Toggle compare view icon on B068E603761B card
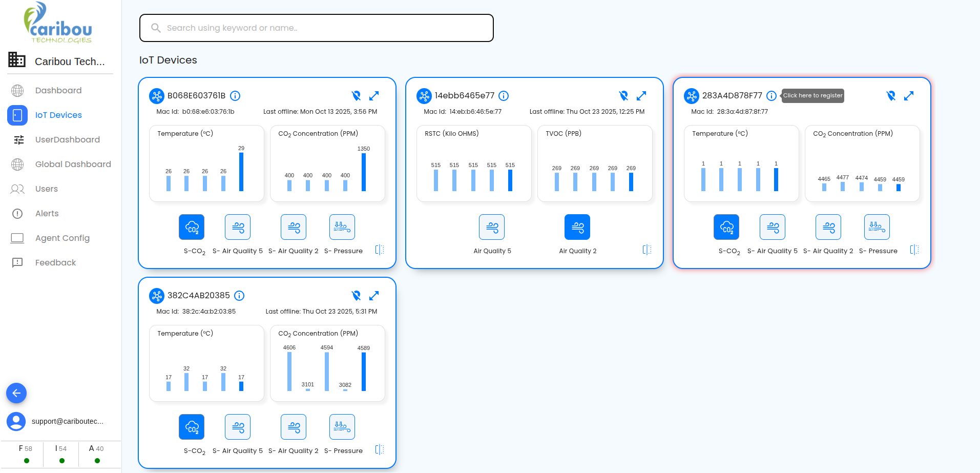Image resolution: width=980 pixels, height=473 pixels. [x=380, y=250]
